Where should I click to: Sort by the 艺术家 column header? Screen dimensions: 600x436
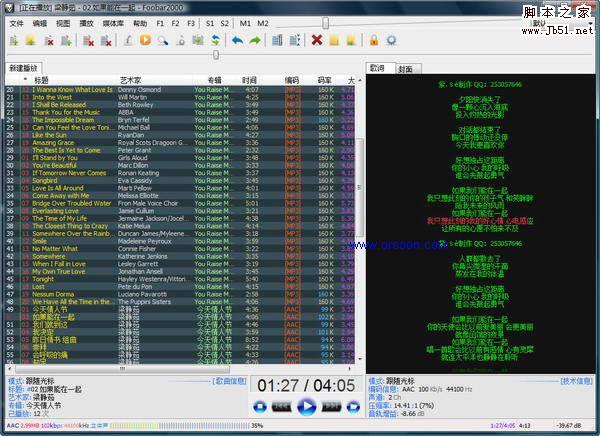click(130, 80)
